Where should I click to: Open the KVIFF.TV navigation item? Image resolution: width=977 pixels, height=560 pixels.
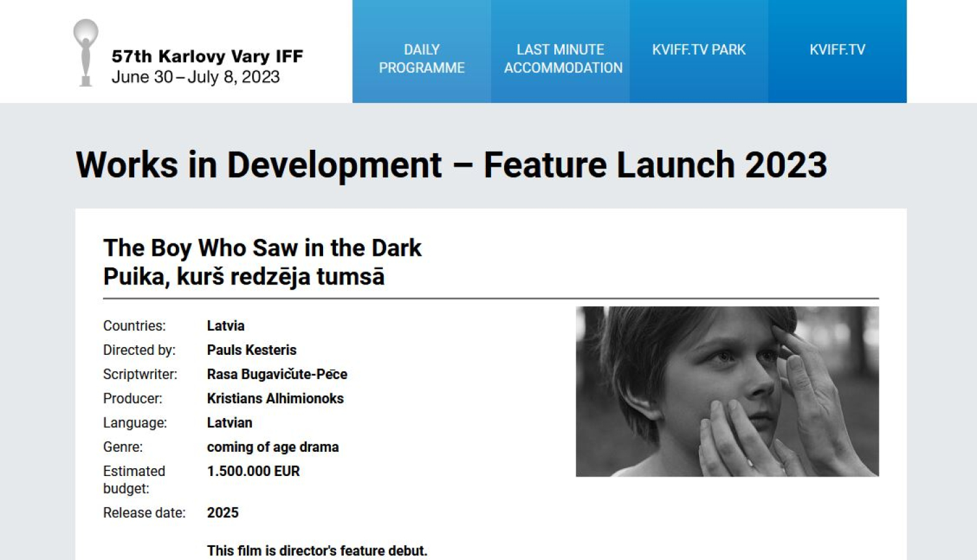[837, 50]
